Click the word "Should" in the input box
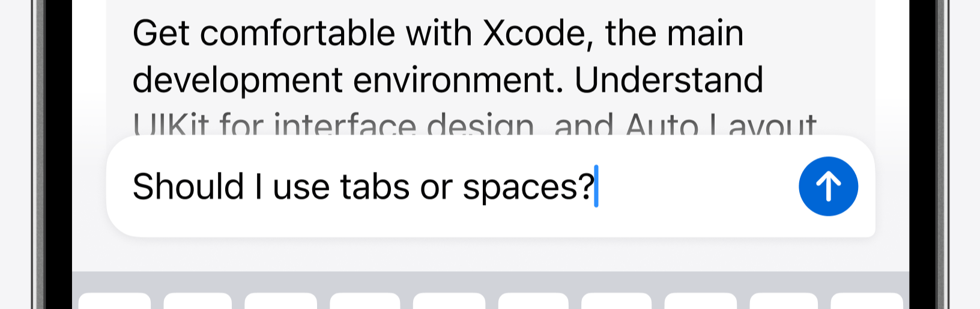980x309 pixels. [x=188, y=186]
